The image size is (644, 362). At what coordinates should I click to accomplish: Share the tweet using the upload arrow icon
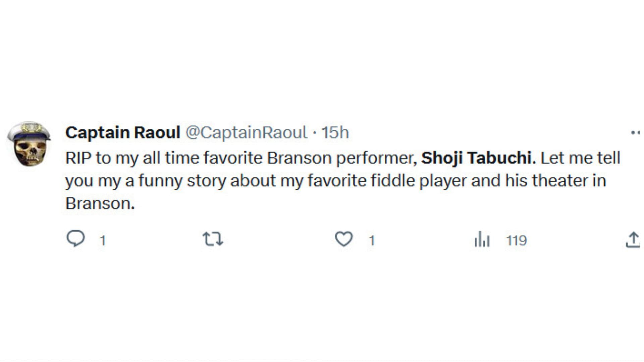(x=633, y=240)
